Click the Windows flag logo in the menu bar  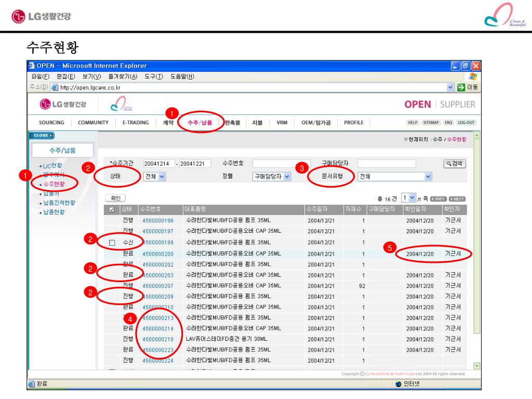pyautogui.click(x=473, y=76)
